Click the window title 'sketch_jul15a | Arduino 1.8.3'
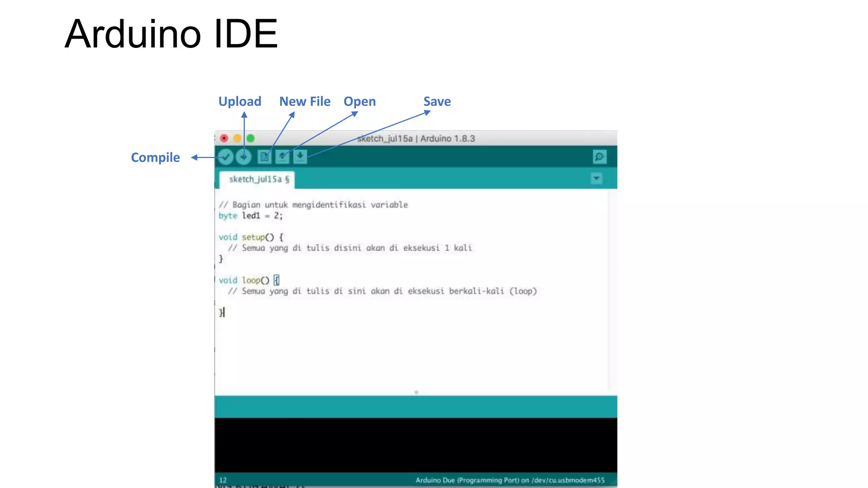Screen dimensions: 868x488 416,139
